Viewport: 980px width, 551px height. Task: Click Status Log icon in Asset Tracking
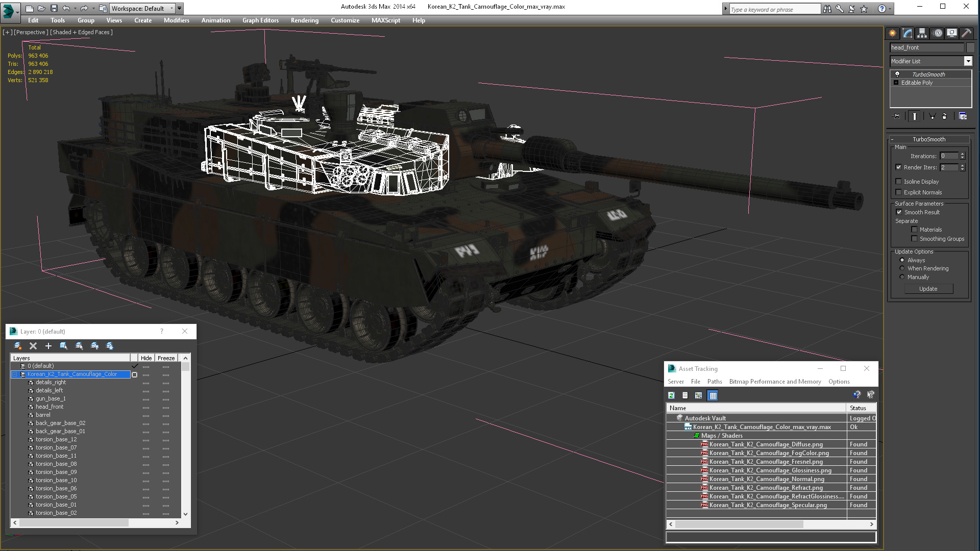click(685, 395)
